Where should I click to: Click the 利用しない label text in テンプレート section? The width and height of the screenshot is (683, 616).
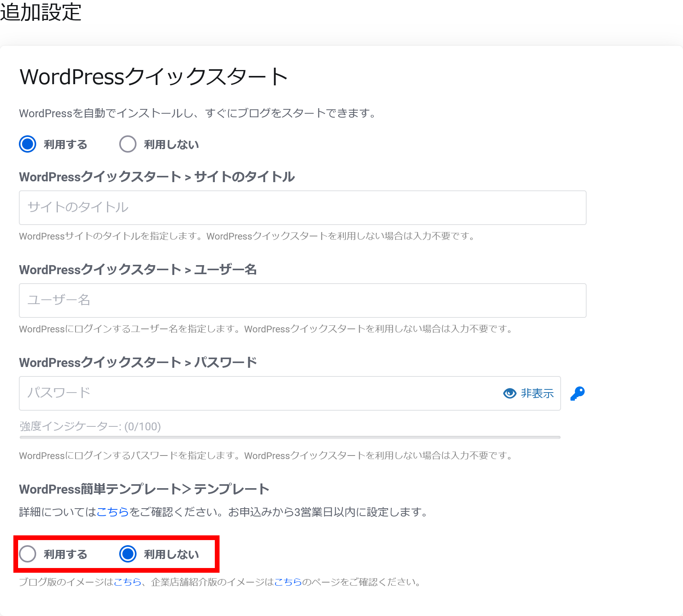pos(171,554)
